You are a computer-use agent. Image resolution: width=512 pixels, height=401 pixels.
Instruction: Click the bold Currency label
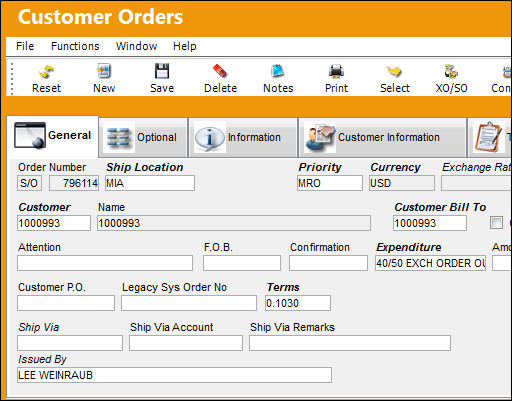395,167
